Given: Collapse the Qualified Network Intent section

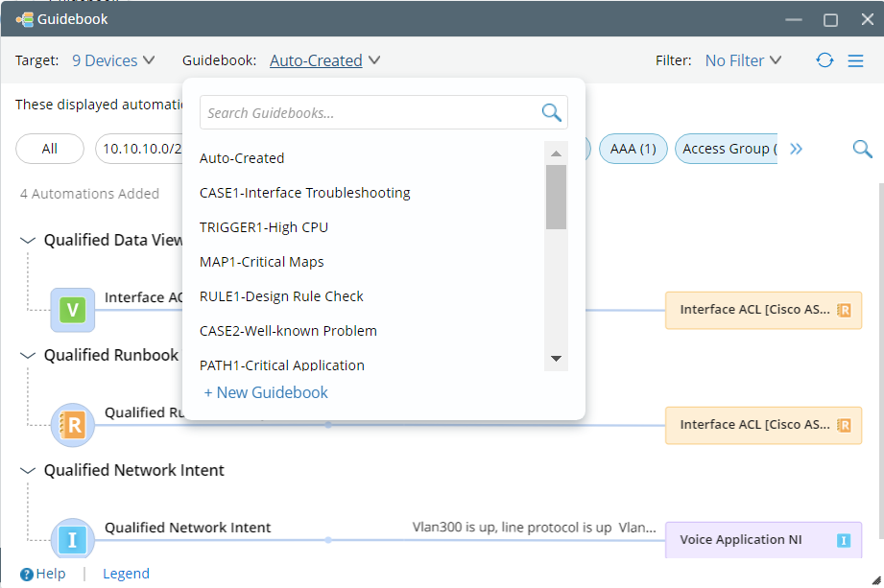Looking at the screenshot, I should point(27,470).
